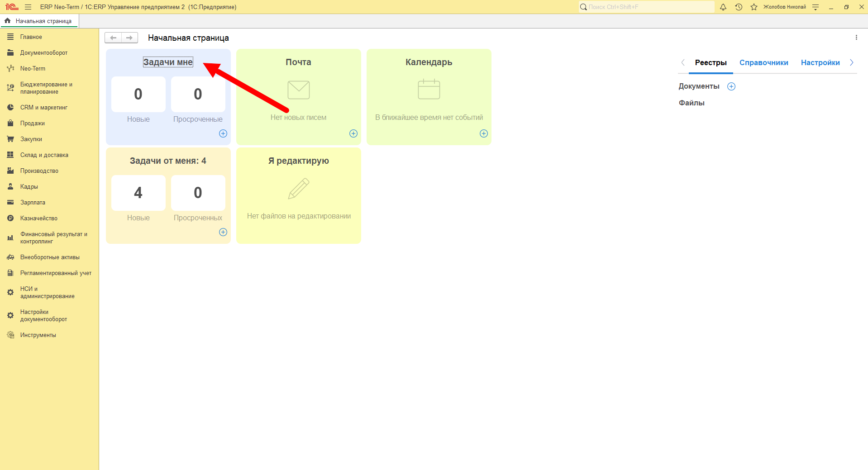The image size is (868, 470).
Task: Open the Бюджетирование и планирование section
Action: tap(49, 88)
